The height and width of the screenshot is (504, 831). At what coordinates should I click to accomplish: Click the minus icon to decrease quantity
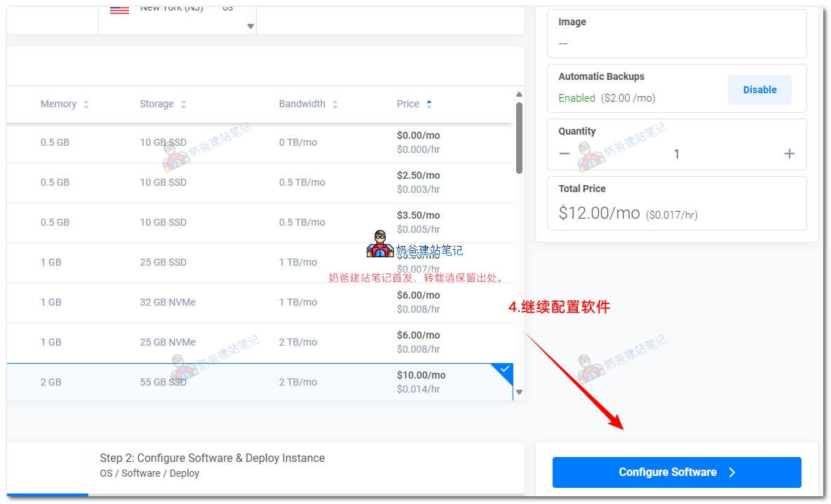(565, 154)
